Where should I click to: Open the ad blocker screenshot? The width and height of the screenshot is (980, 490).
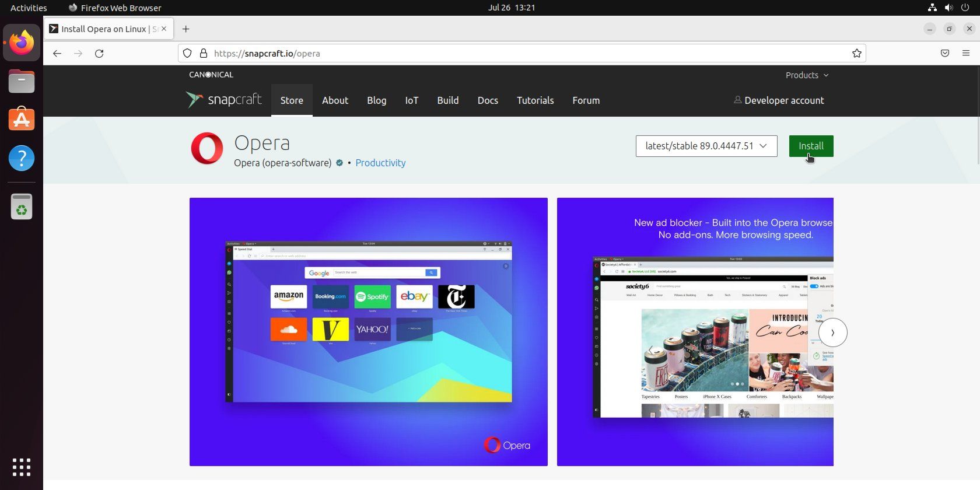695,332
